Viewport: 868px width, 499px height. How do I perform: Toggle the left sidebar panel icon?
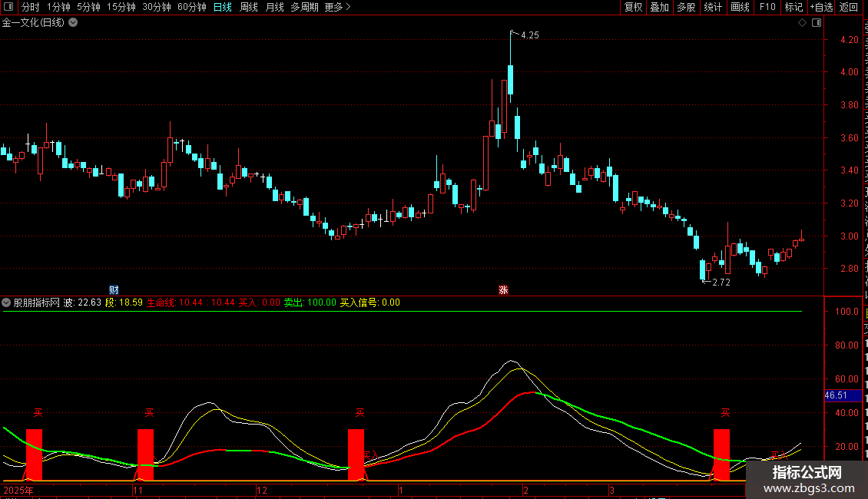click(8, 7)
